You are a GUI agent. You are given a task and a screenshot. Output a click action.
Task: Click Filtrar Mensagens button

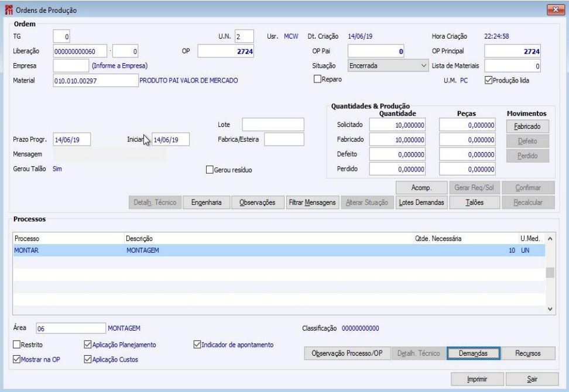coord(312,202)
